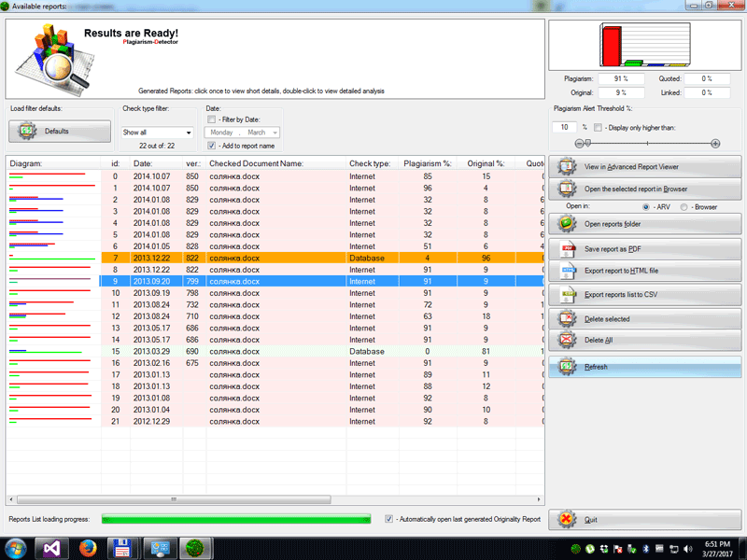Click the Quit button
Image resolution: width=747 pixels, height=560 pixels.
tap(644, 520)
